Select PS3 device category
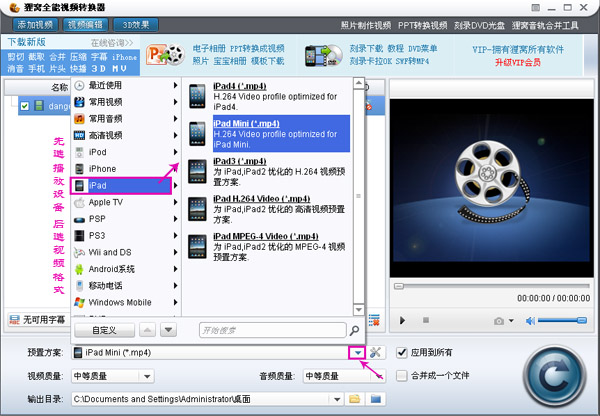The height and width of the screenshot is (416, 600). [x=126, y=235]
